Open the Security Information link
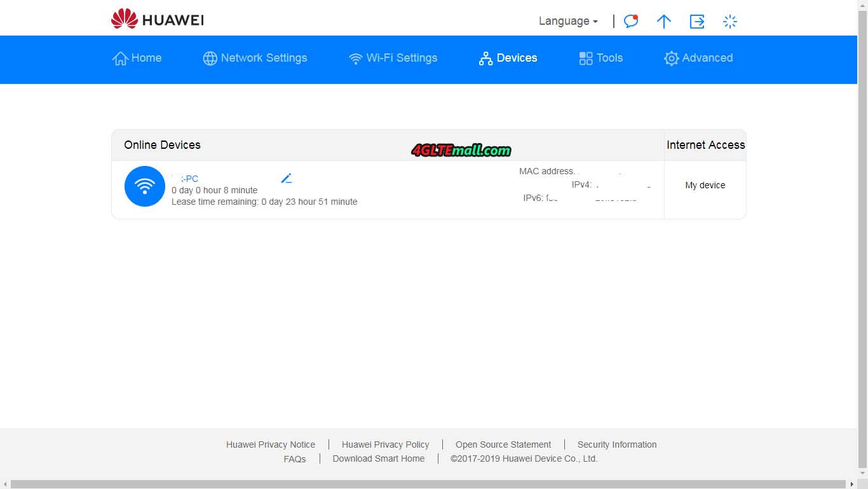Viewport: 868px width, 489px height. [x=617, y=444]
